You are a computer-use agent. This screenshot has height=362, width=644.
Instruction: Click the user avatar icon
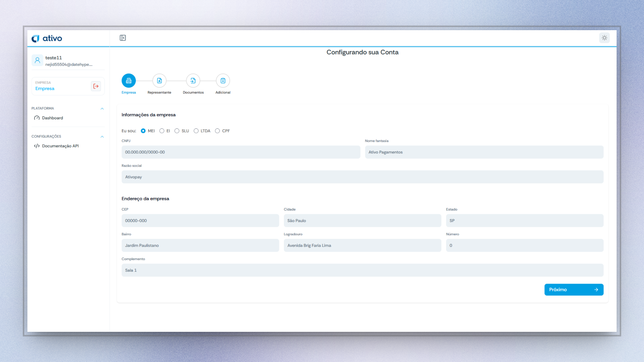(x=37, y=60)
